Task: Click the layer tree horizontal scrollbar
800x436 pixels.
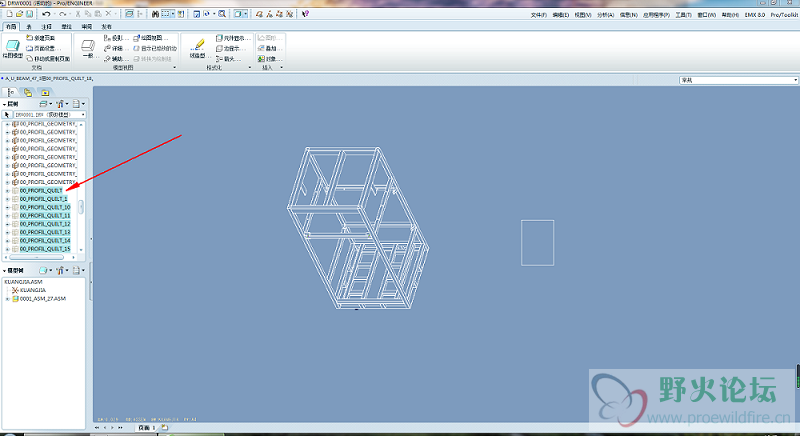Action: point(37,257)
